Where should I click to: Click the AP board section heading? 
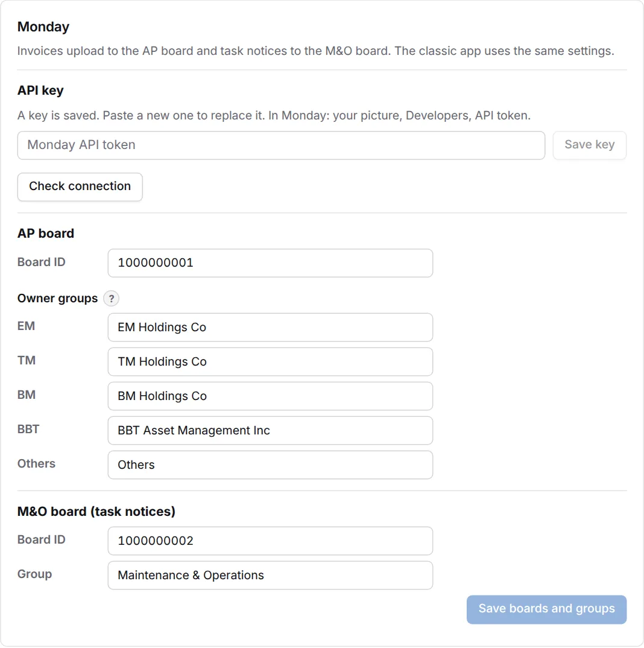pyautogui.click(x=46, y=233)
